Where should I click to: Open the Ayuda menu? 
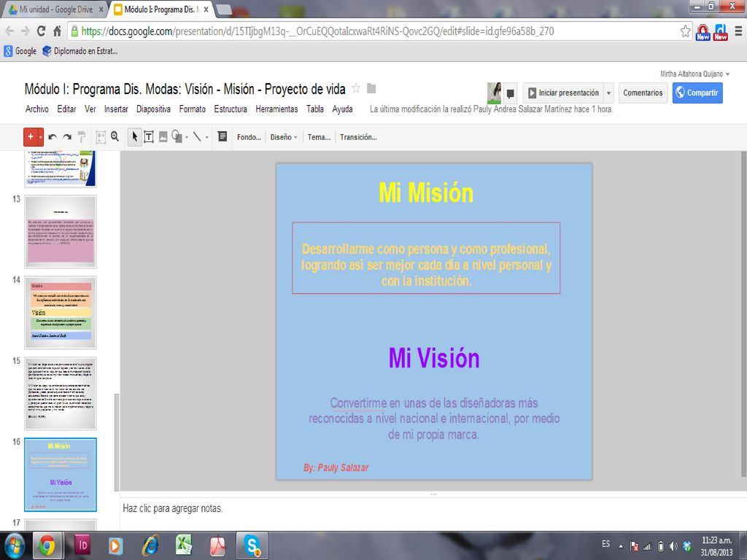(343, 109)
